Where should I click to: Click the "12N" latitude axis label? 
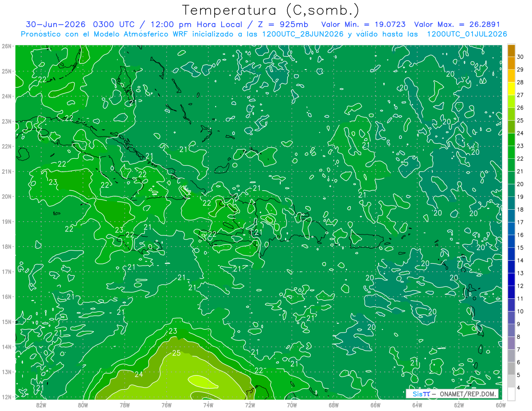[x=6, y=397]
